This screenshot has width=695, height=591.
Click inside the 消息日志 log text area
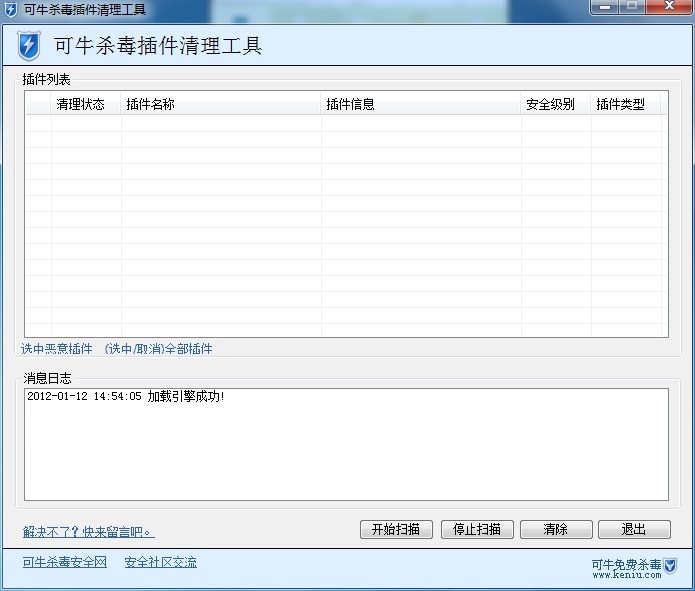tap(346, 443)
